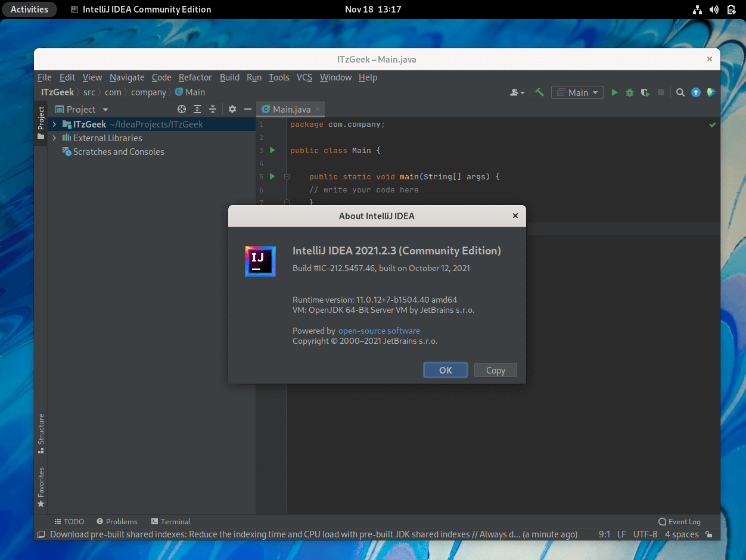Toggle the Favorites side tool window button
Screen dimensions: 746x560
pyautogui.click(x=41, y=487)
